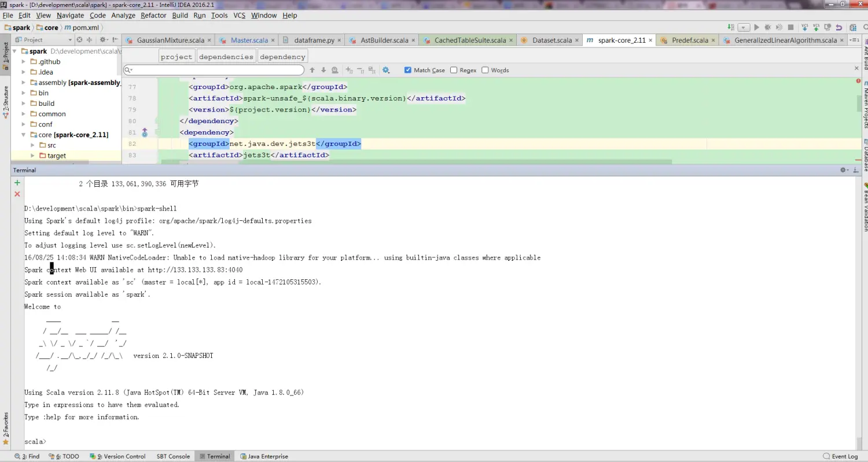Screen dimensions: 868x462
Task: Click the project breadcrumb
Action: click(x=176, y=57)
